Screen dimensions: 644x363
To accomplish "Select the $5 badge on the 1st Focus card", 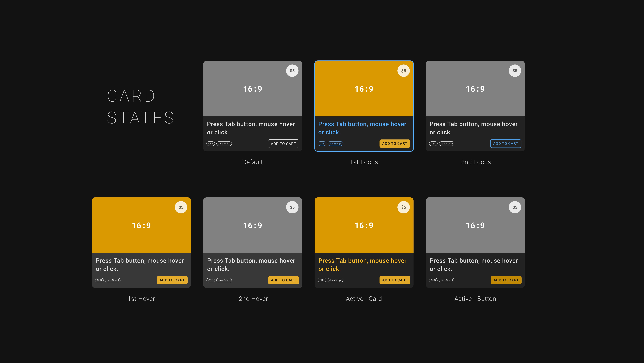I will pos(404,70).
